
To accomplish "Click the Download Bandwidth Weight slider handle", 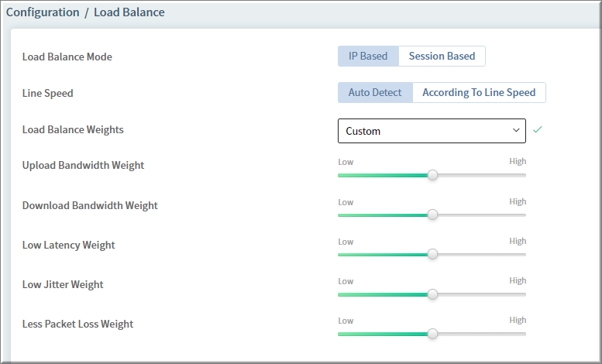I will (x=432, y=215).
